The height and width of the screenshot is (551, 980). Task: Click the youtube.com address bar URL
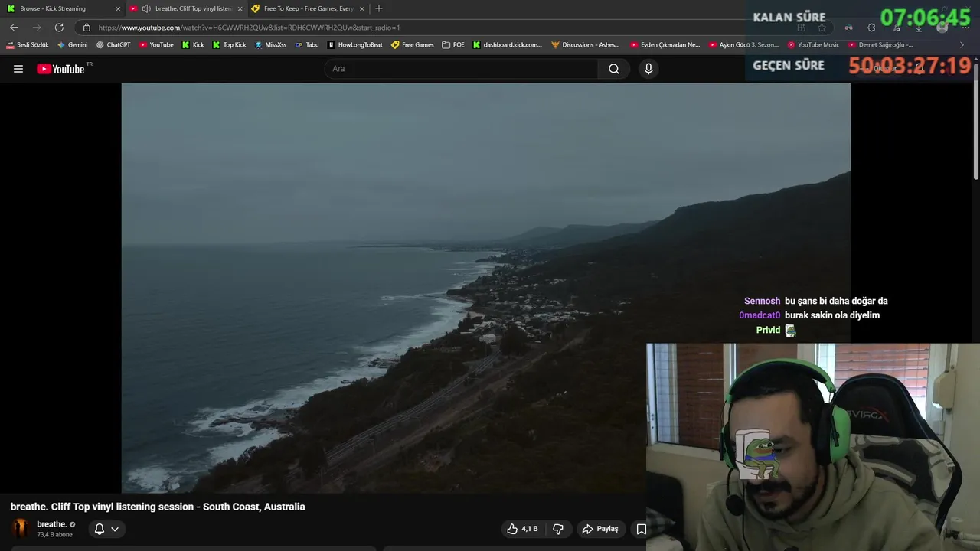249,28
